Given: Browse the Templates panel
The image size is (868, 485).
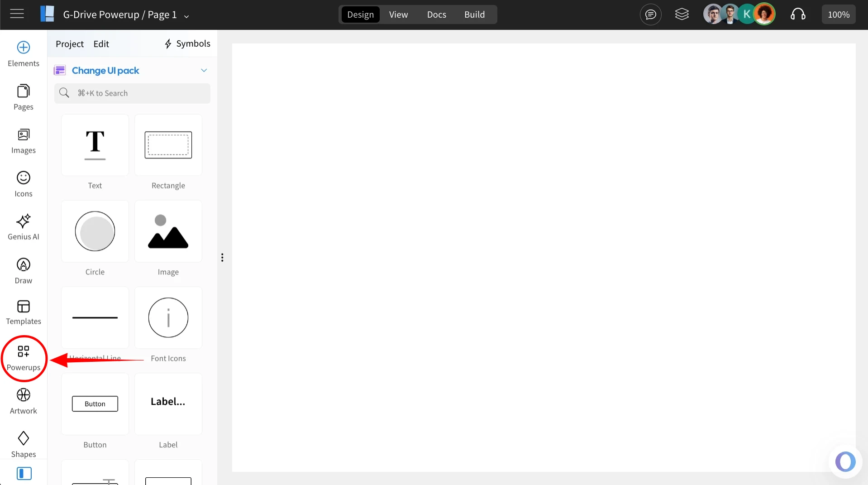Looking at the screenshot, I should tap(23, 312).
